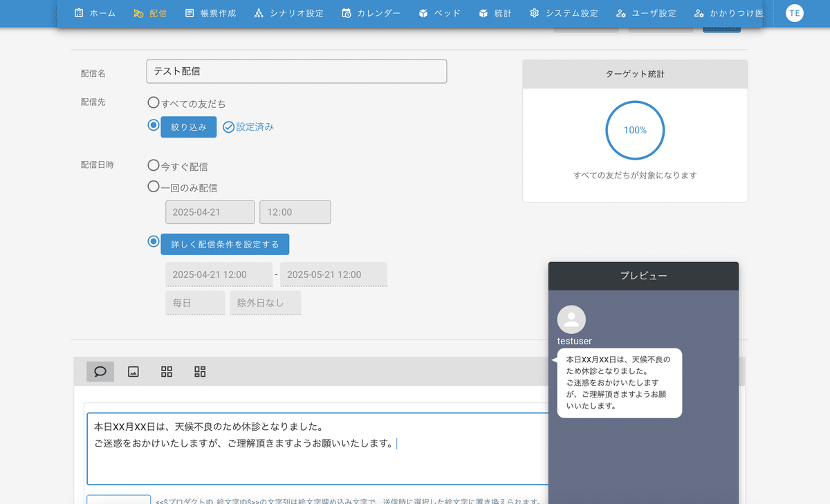Go to the 統計 page

495,13
